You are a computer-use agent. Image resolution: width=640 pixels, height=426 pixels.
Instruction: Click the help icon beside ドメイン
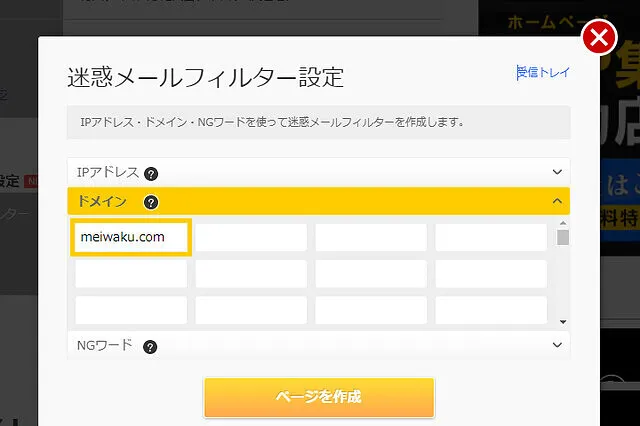(x=151, y=202)
